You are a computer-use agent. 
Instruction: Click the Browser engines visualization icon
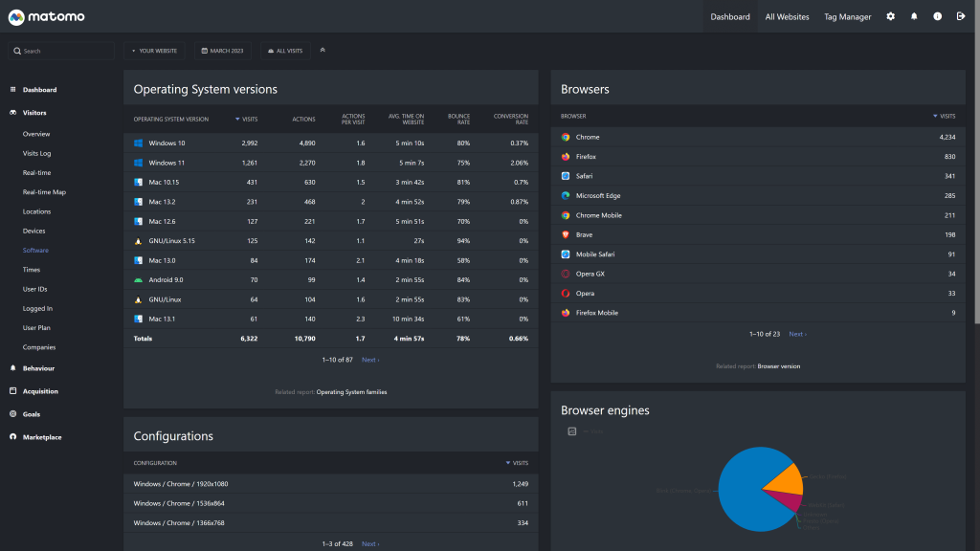(572, 431)
